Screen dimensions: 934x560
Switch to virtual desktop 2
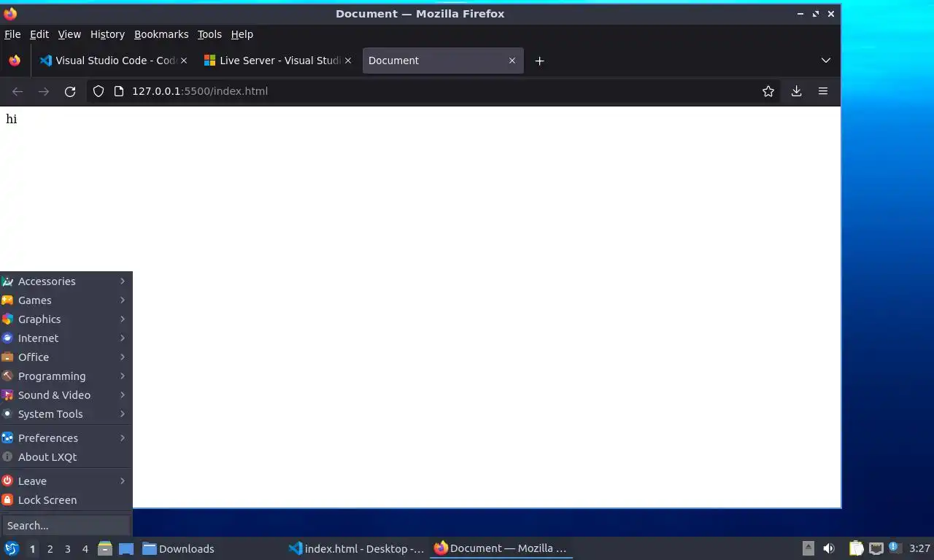coord(50,549)
